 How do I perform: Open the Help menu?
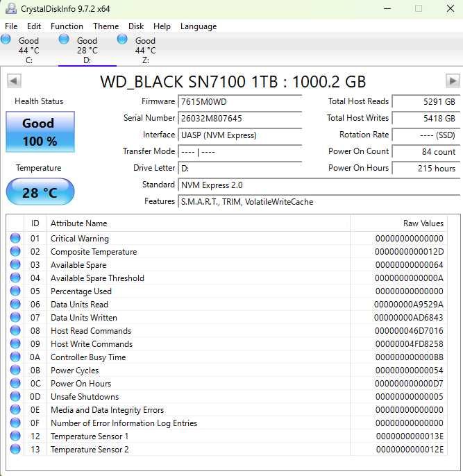click(162, 26)
